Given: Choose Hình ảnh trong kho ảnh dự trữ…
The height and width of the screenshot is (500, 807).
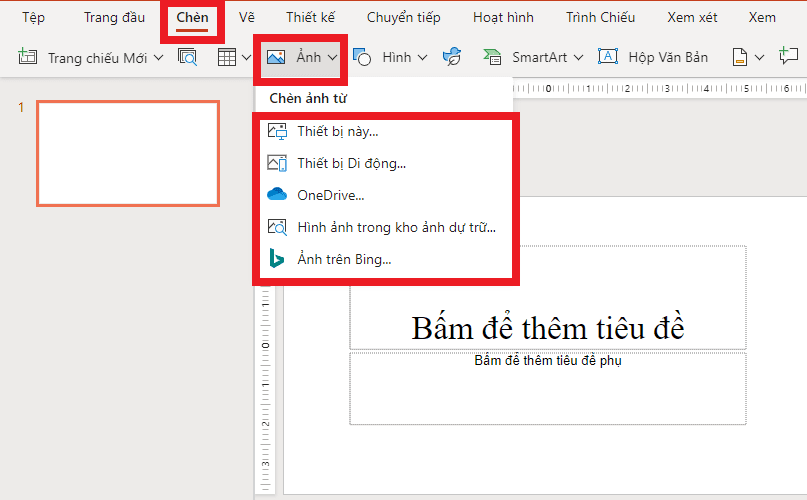Looking at the screenshot, I should pos(386,228).
